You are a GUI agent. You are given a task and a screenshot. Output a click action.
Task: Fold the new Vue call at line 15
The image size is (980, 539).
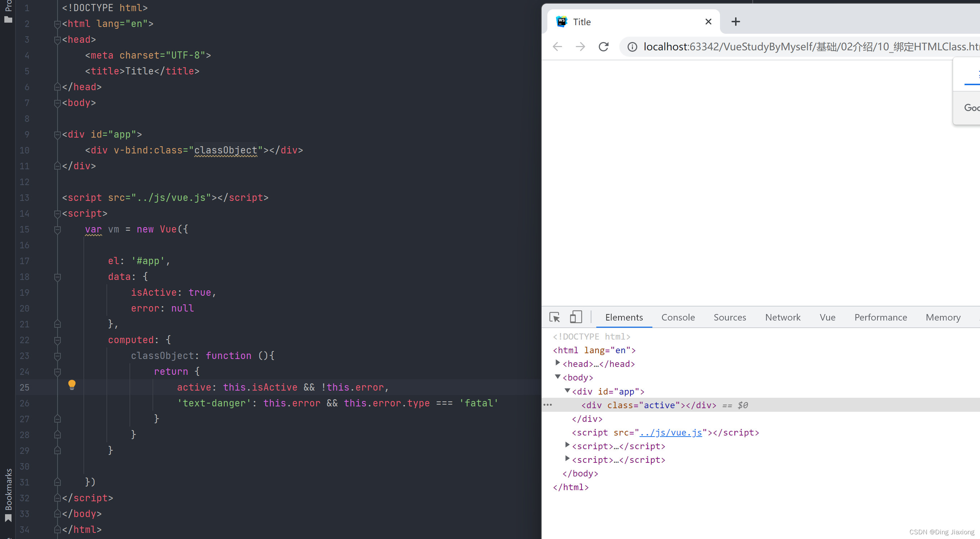coord(58,230)
